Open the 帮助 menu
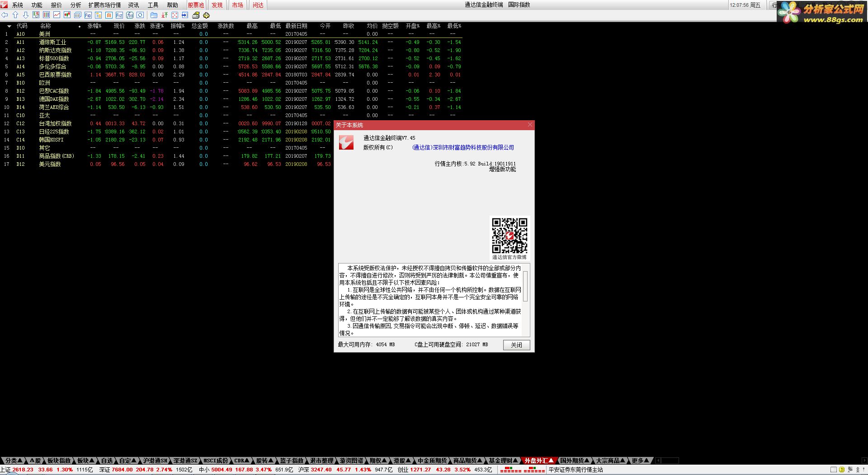Image resolution: width=868 pixels, height=475 pixels. coord(173,5)
